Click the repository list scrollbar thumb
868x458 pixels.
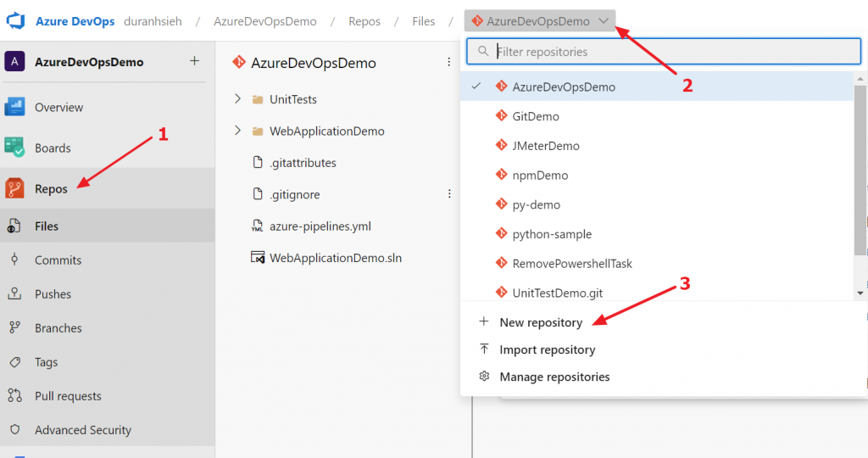pos(860,170)
